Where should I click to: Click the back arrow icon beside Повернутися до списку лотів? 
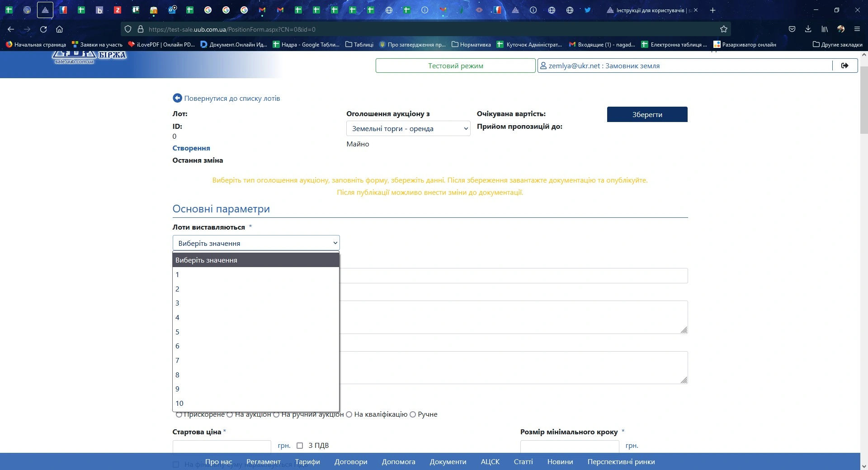[x=177, y=98]
